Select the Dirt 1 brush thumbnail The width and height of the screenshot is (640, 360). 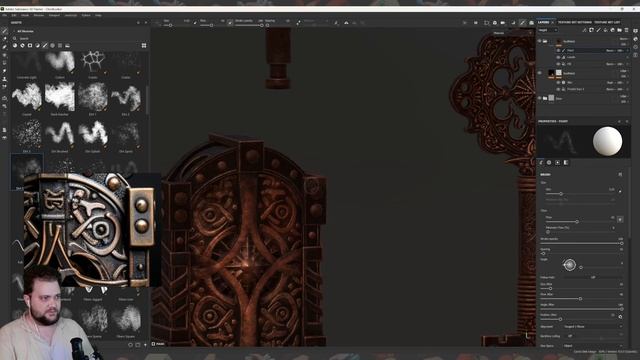coord(93,97)
